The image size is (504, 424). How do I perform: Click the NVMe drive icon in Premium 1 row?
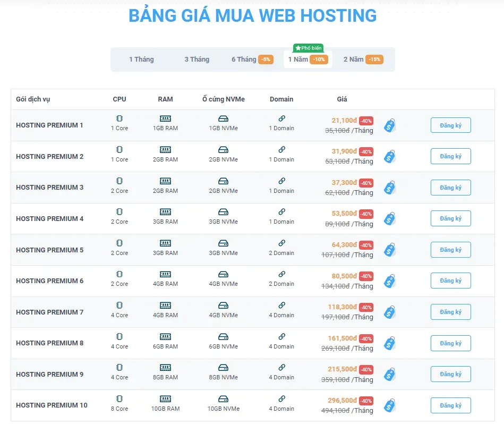(224, 118)
